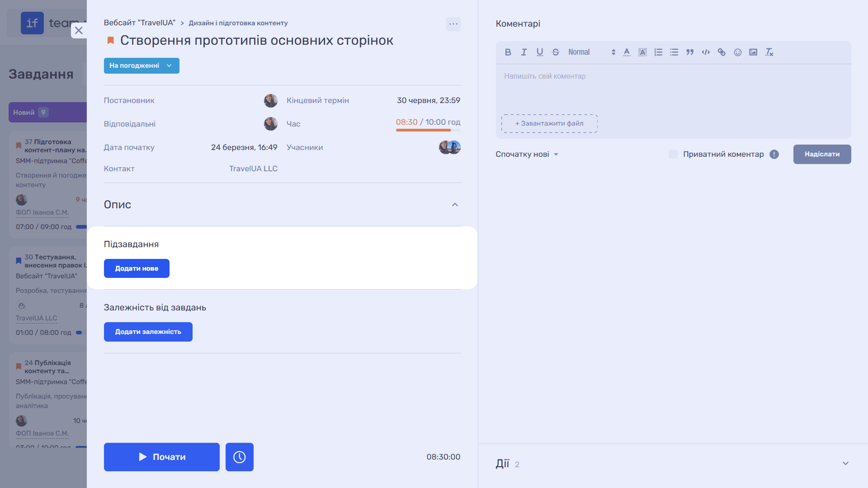The height and width of the screenshot is (488, 868).
Task: Expand the 'Дії' section
Action: [x=845, y=463]
